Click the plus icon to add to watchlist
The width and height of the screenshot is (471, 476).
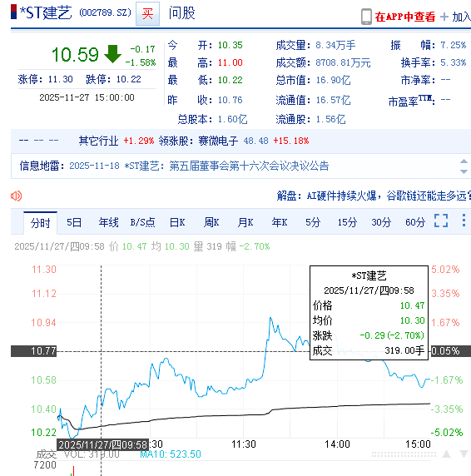tap(444, 17)
